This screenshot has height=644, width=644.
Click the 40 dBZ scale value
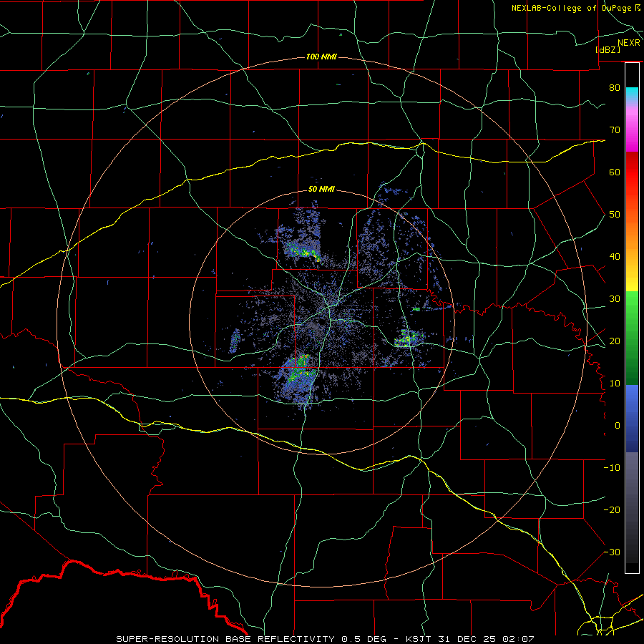click(615, 257)
